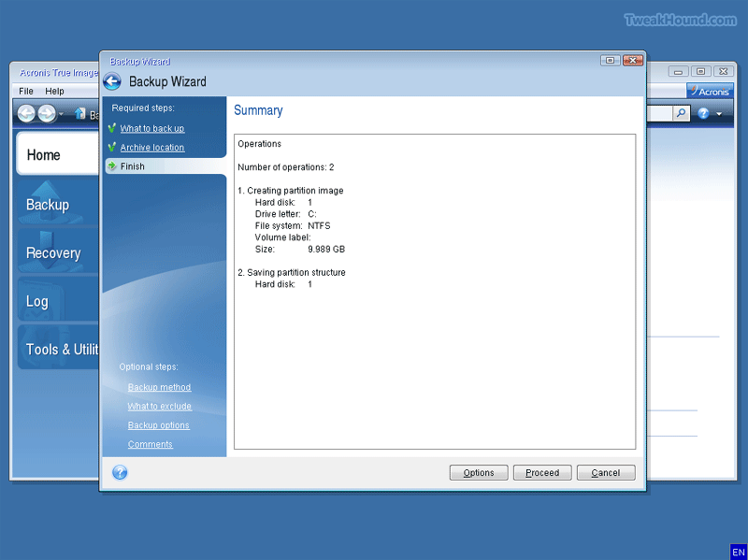Restore the Backup Wizard window size
Viewport: 748px width, 560px height.
point(610,60)
